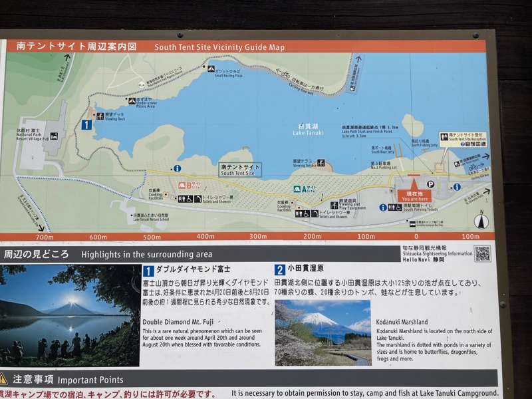Viewport: 532px width, 399px height.
Task: Click the north compass icon
Action: (x=481, y=221)
